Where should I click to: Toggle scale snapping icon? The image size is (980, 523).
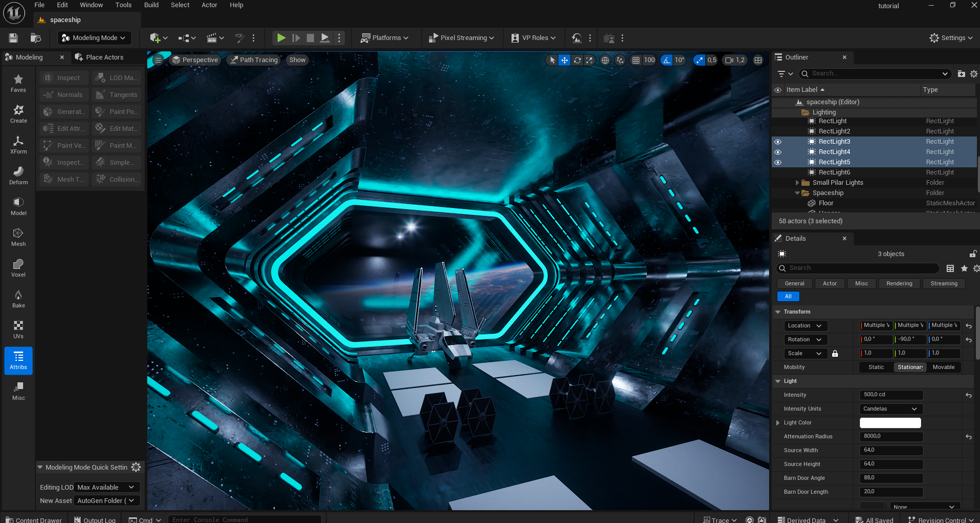699,60
